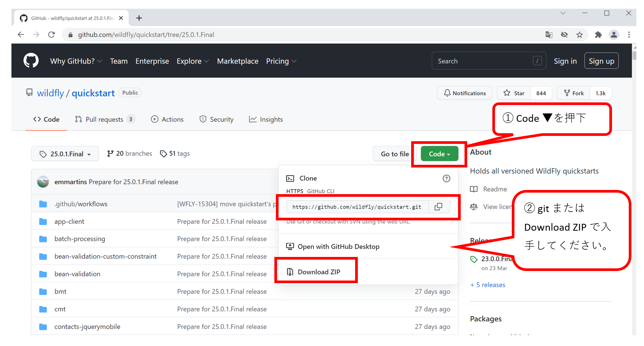Click the Sign up button
Viewport: 644px width, 346px height.
click(x=601, y=61)
